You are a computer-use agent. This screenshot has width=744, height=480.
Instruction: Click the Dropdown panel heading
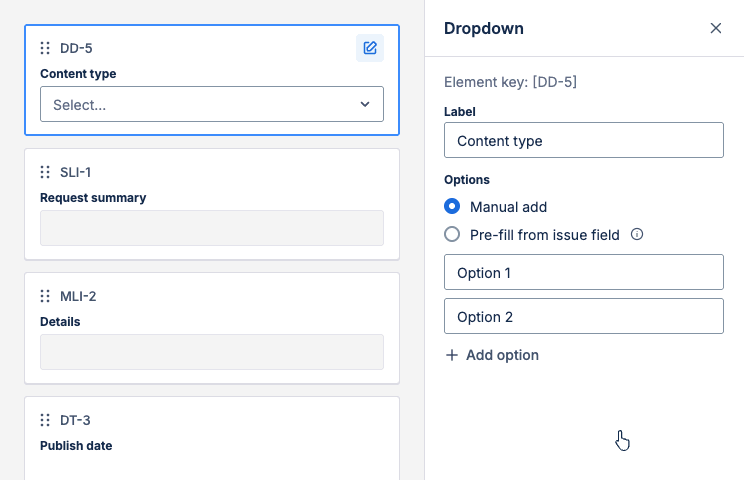coord(484,28)
